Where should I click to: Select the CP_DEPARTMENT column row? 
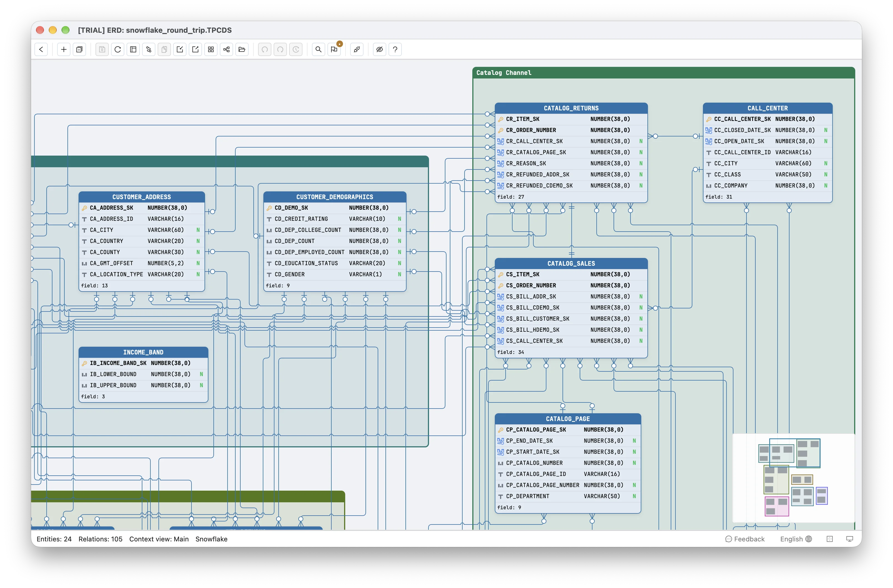pyautogui.click(x=568, y=496)
